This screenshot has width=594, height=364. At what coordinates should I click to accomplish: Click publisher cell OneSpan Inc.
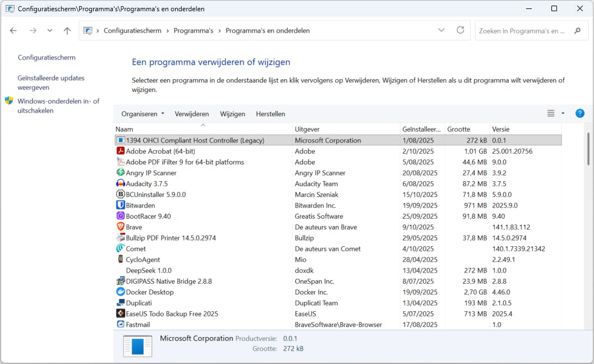315,282
